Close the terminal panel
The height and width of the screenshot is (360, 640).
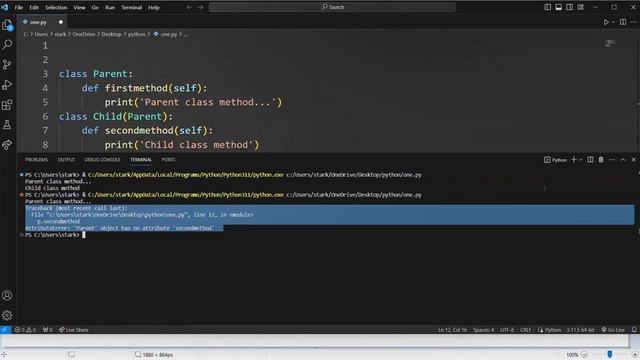click(x=633, y=160)
